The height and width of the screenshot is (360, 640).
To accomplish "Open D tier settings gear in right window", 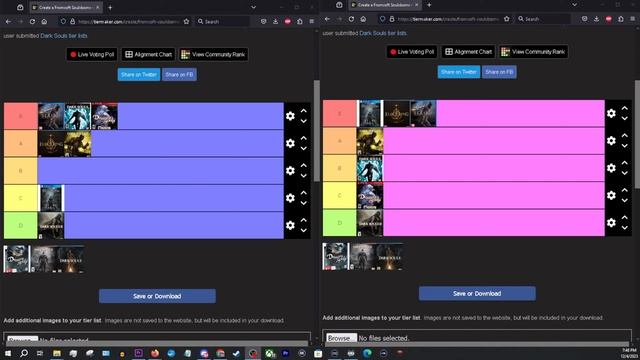I will point(611,222).
